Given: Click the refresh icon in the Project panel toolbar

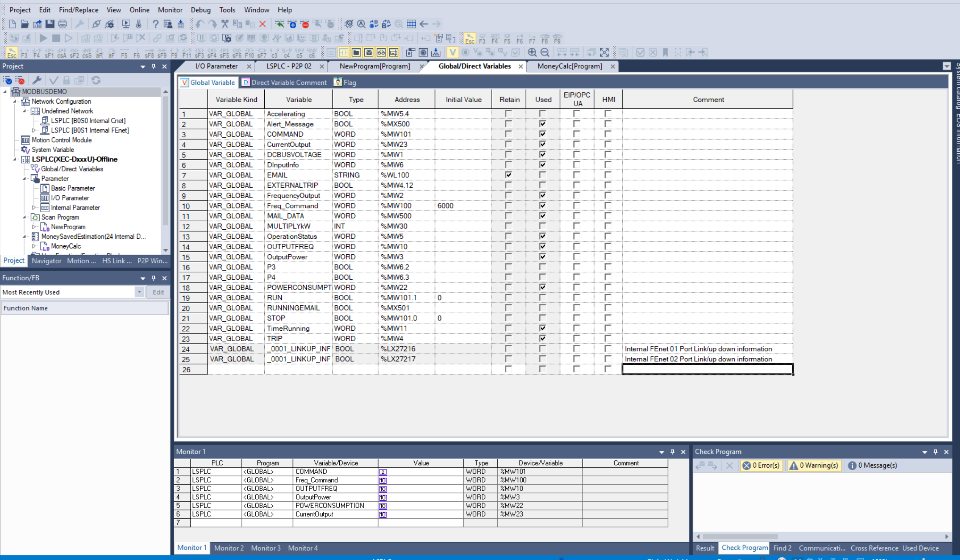Looking at the screenshot, I should [96, 80].
